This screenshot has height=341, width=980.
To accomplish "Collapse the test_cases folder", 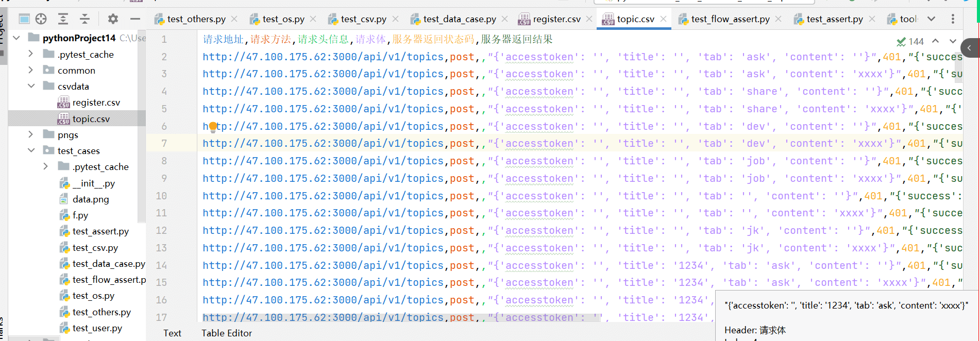I will click(31, 150).
